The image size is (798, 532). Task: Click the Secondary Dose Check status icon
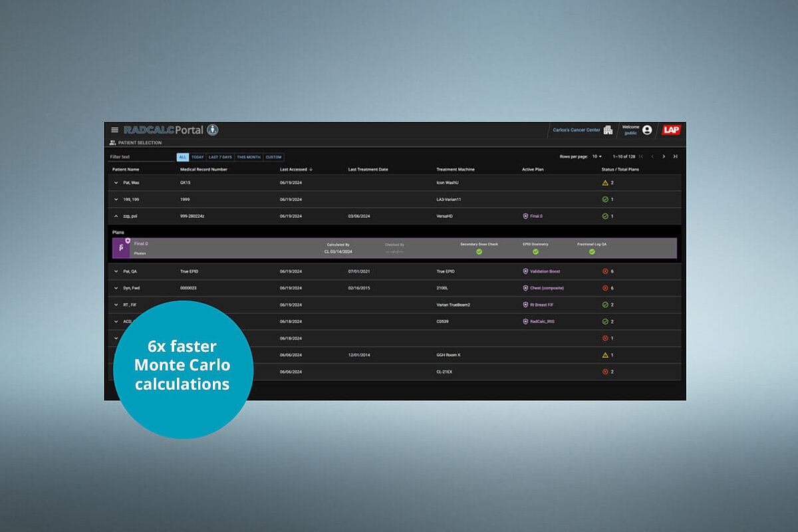[x=479, y=252]
